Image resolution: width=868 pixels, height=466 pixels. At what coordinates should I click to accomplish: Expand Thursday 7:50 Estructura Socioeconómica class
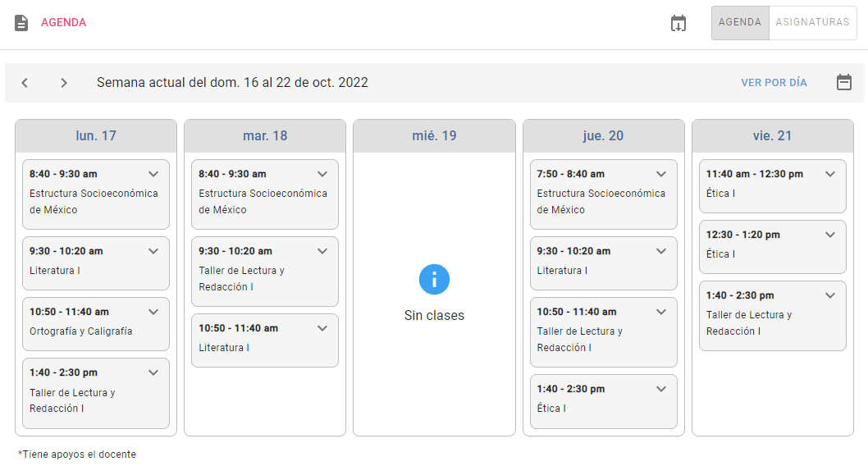coord(661,174)
